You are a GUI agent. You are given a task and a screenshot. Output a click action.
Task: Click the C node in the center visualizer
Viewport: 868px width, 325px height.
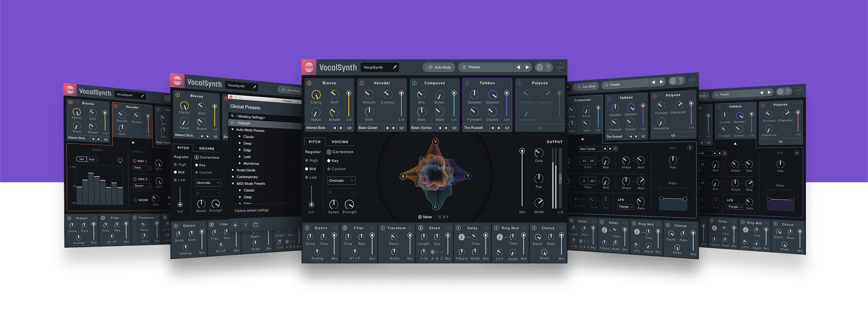pyautogui.click(x=435, y=207)
